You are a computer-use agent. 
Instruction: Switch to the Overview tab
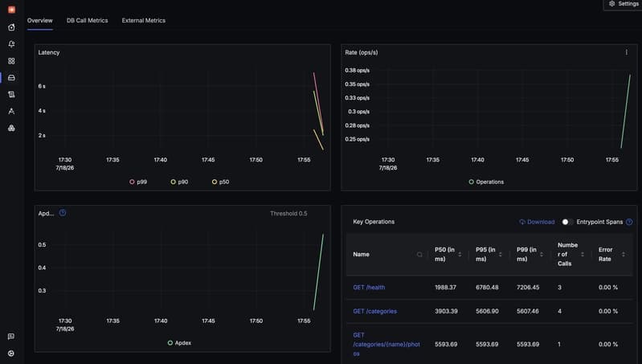pos(39,20)
